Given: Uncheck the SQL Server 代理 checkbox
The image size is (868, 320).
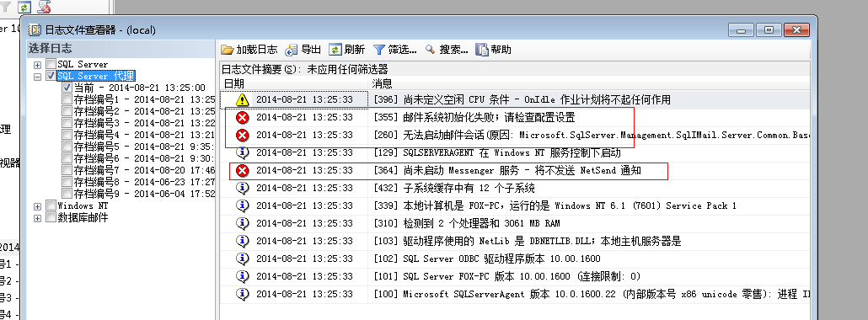Looking at the screenshot, I should coord(51,76).
